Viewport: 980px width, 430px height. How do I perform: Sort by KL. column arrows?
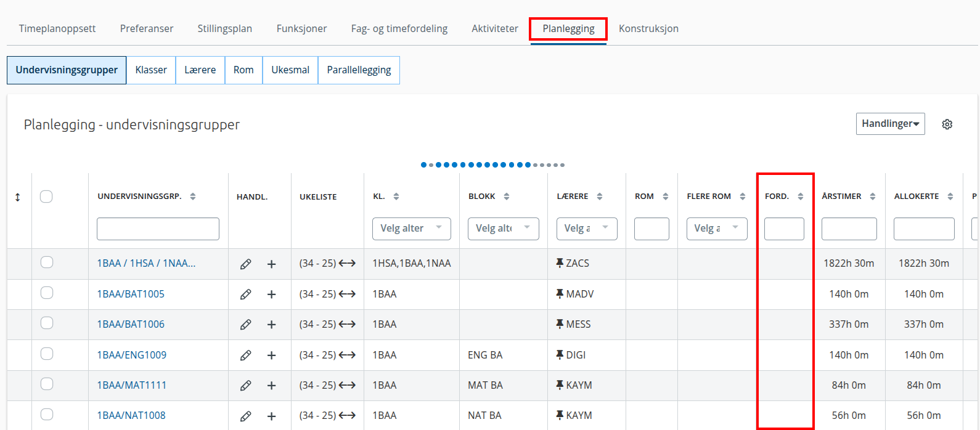396,197
